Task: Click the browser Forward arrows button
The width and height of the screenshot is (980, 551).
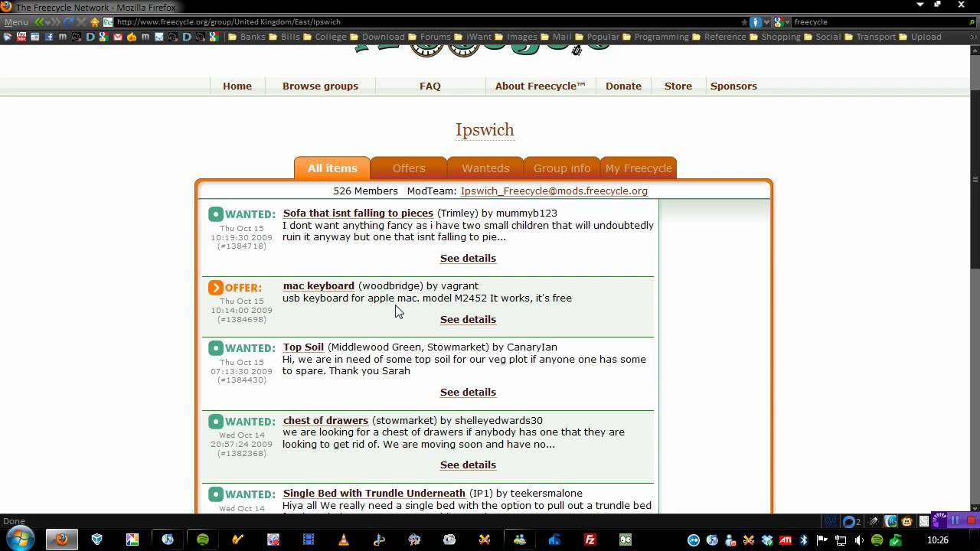Action: [55, 22]
